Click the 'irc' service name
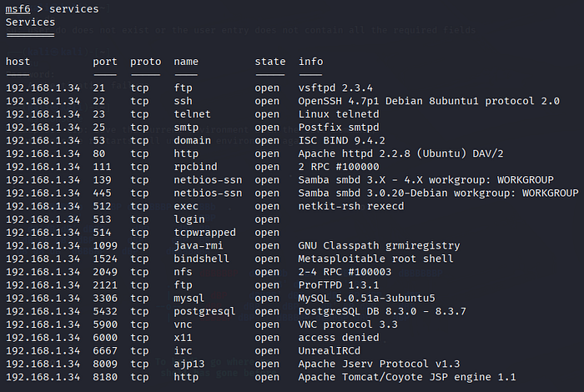 point(183,351)
